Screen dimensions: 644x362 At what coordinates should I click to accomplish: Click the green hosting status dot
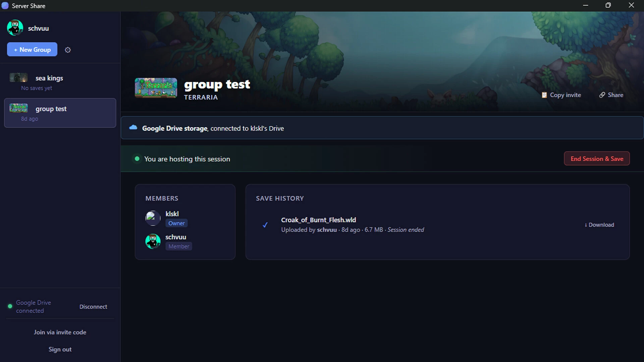[x=137, y=159]
